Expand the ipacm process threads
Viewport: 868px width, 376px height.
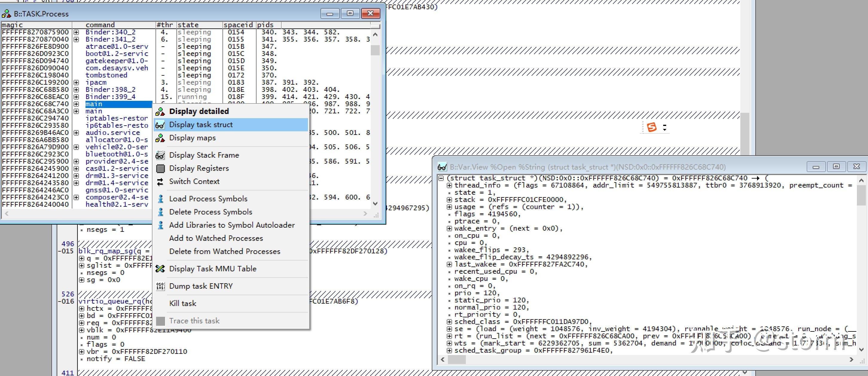coord(77,83)
